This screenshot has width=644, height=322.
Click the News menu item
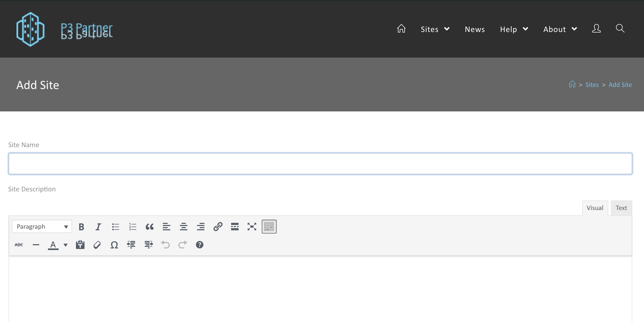[x=475, y=28]
